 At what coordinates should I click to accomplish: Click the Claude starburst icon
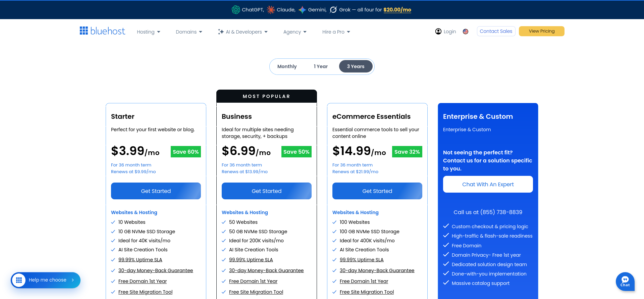271,10
